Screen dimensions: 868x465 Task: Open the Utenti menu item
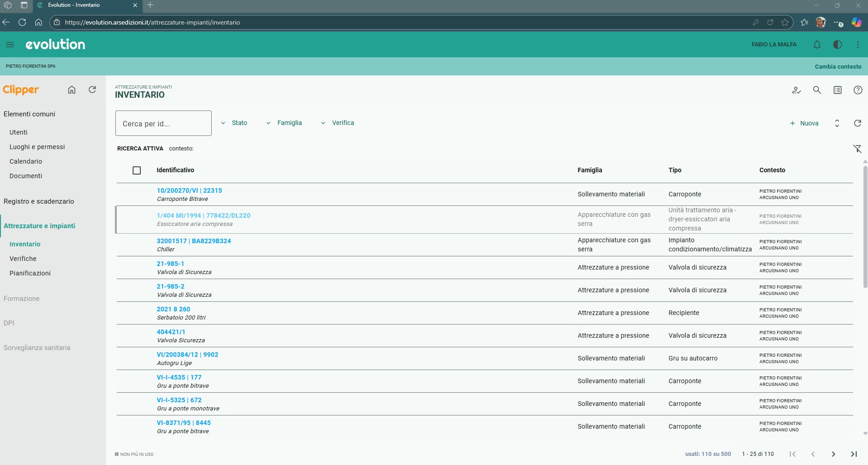coord(19,132)
